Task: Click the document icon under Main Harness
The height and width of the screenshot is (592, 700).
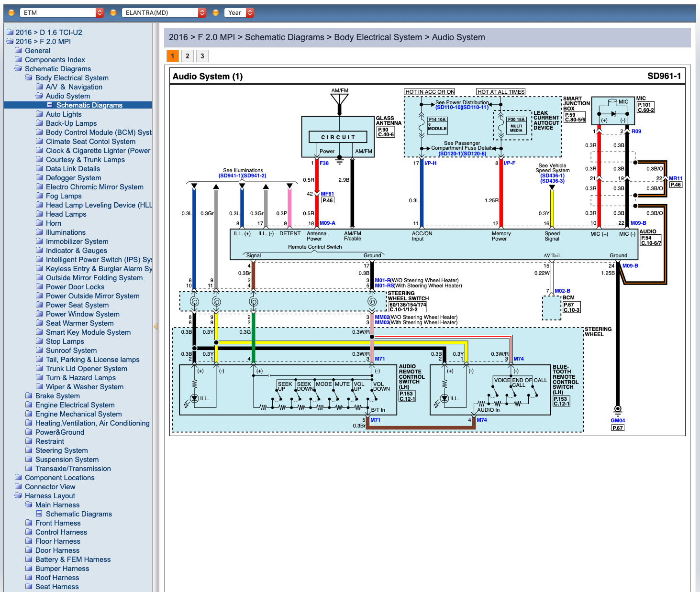Action: [x=39, y=514]
